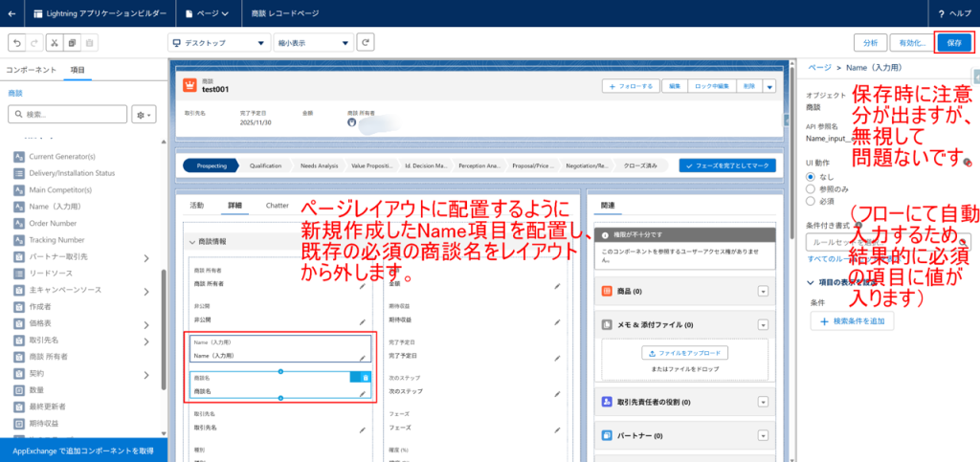Click the Current Generator(s) field type icon
Screen dimensions: 980x462
pyautogui.click(x=19, y=156)
